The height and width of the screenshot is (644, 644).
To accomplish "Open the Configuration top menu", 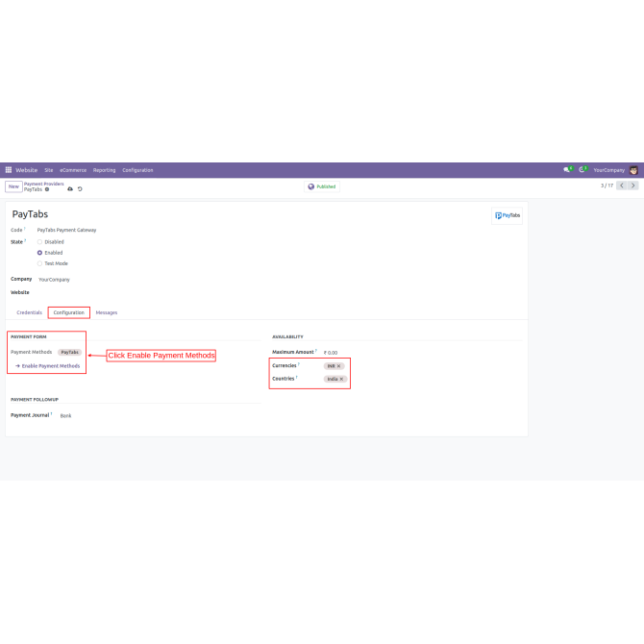I will pos(137,170).
